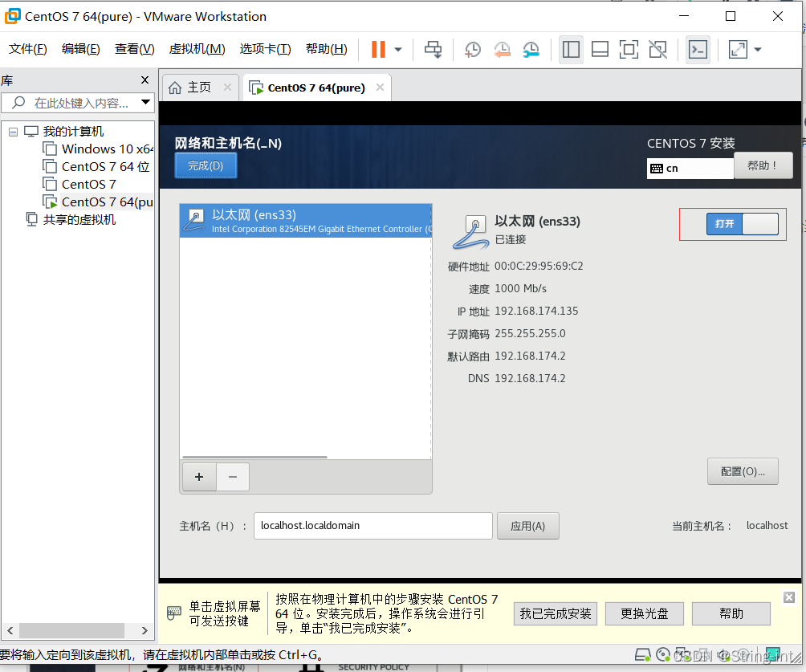This screenshot has width=806, height=672.
Task: Toggle the library sidebar view icon
Action: [571, 50]
